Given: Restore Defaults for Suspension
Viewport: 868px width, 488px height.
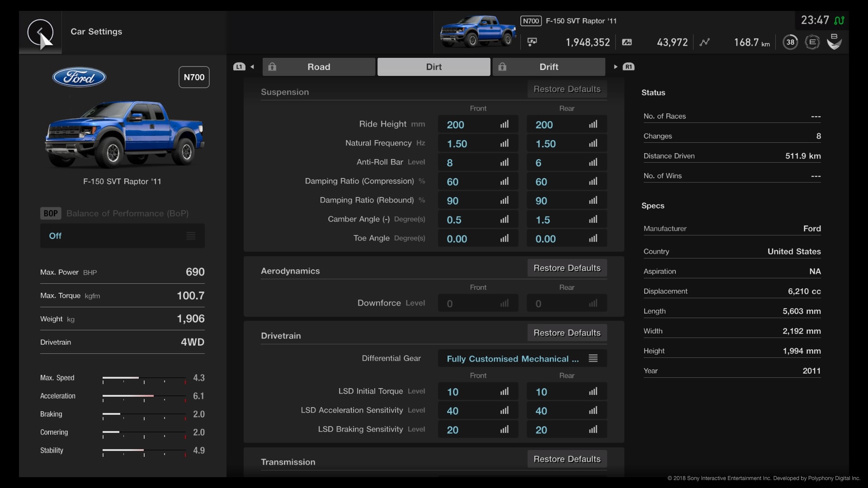Looking at the screenshot, I should (567, 89).
